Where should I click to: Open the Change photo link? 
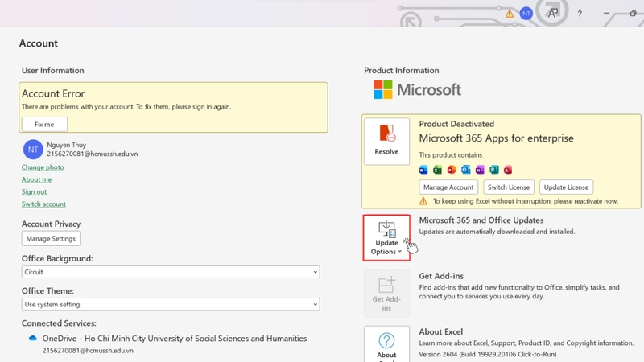point(43,167)
